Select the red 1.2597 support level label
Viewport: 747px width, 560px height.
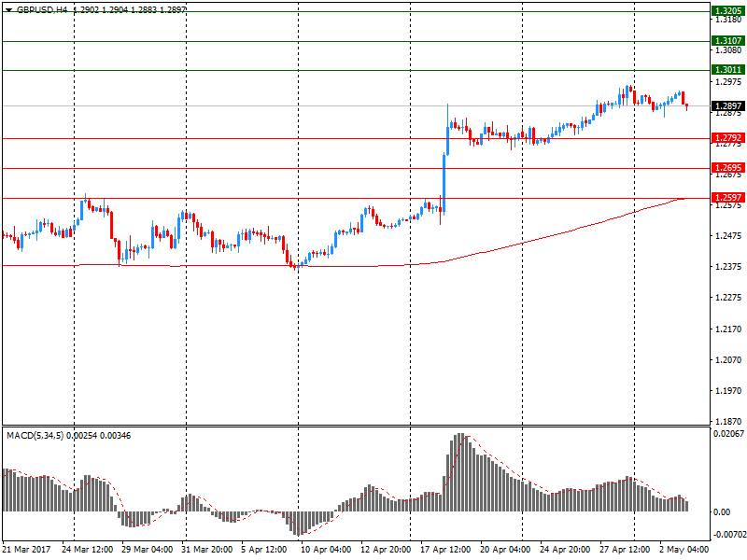click(x=728, y=197)
